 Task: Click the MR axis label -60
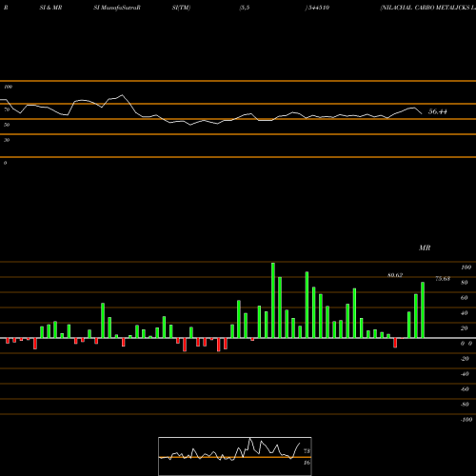coord(465,389)
